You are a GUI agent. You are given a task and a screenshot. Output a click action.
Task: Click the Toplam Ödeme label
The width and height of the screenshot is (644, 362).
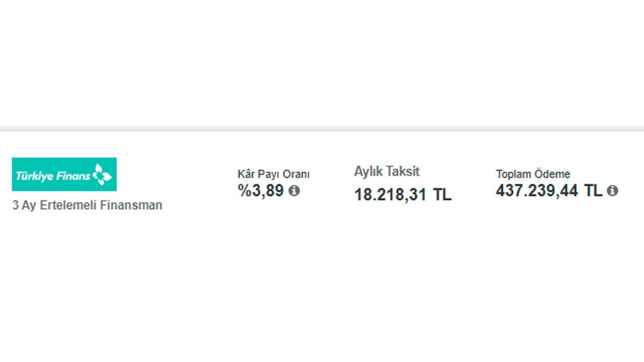click(533, 174)
